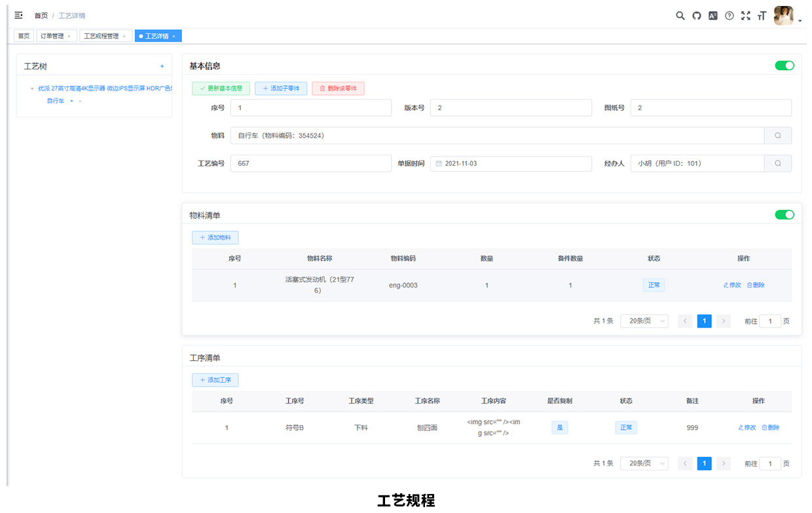Click the 删除该零件 button
The image size is (812, 513).
coord(338,88)
